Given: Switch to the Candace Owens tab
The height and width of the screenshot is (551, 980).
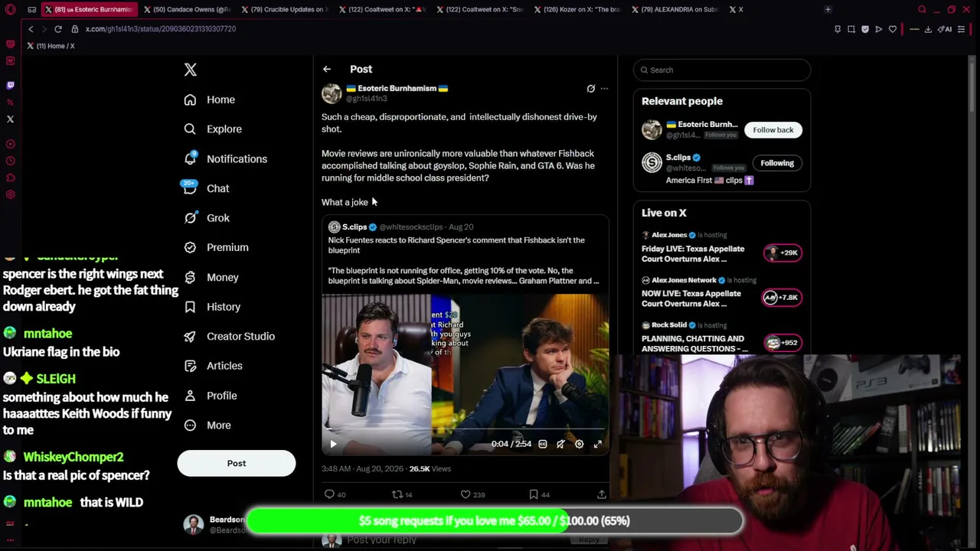Looking at the screenshot, I should pyautogui.click(x=187, y=9).
